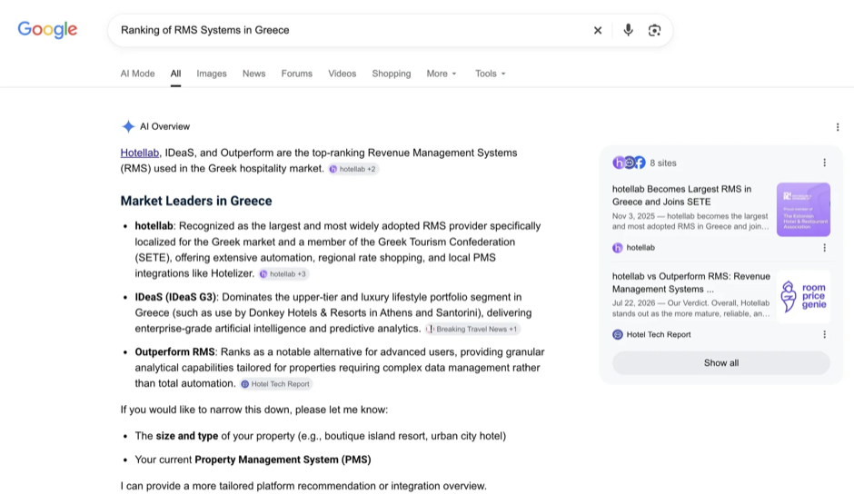Click the bold 'IDeaS (IDeaS G3)' bullet title
This screenshot has width=854, height=504.
click(175, 297)
